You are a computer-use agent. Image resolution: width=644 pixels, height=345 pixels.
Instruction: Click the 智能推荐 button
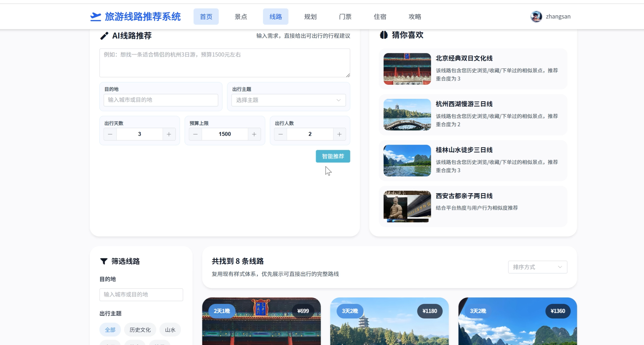333,156
